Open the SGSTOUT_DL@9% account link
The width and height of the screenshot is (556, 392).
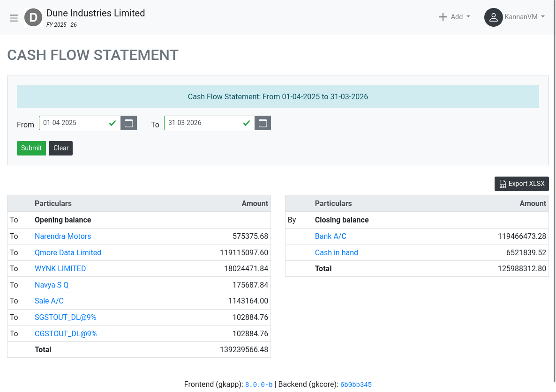pyautogui.click(x=65, y=317)
